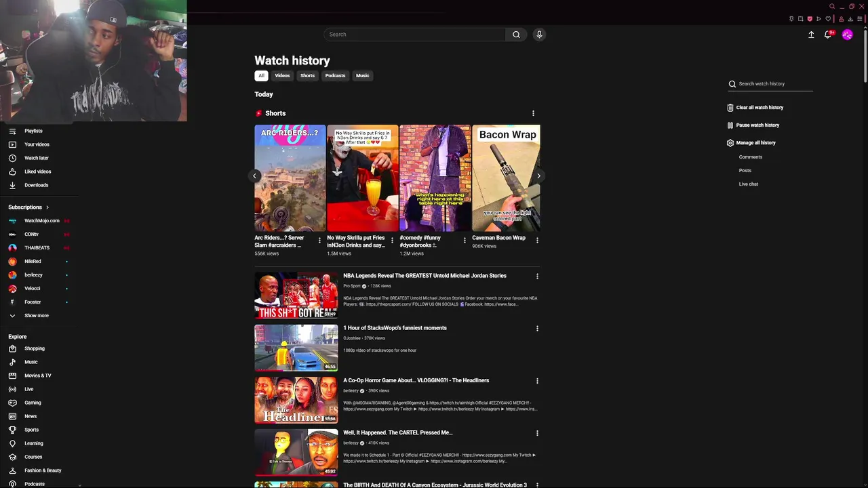Click the pause icon beside Pause watch history
868x488 pixels.
coord(730,125)
